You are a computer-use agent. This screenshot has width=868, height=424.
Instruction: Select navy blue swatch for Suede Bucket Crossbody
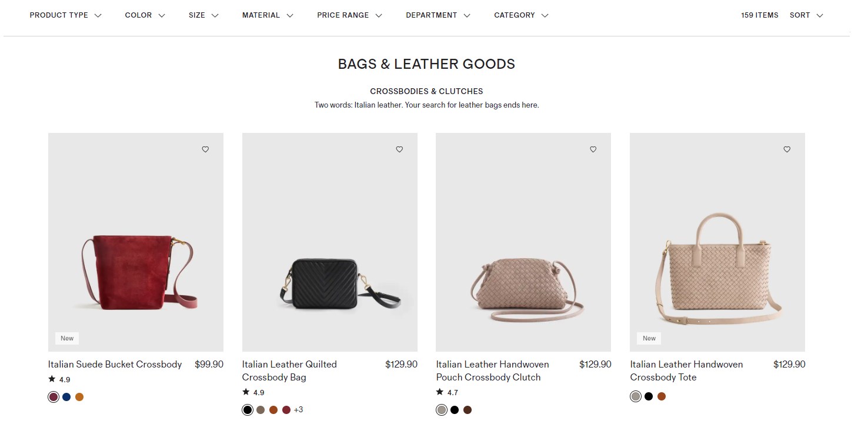click(66, 397)
